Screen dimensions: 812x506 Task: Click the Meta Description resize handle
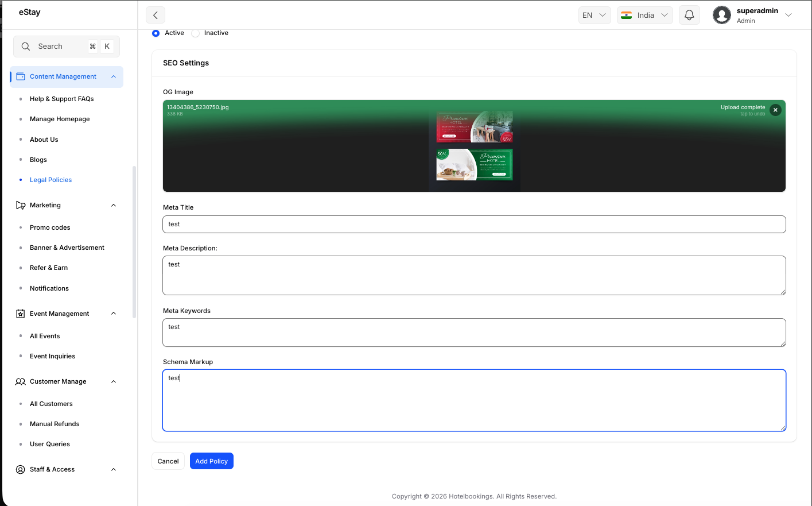coord(783,292)
